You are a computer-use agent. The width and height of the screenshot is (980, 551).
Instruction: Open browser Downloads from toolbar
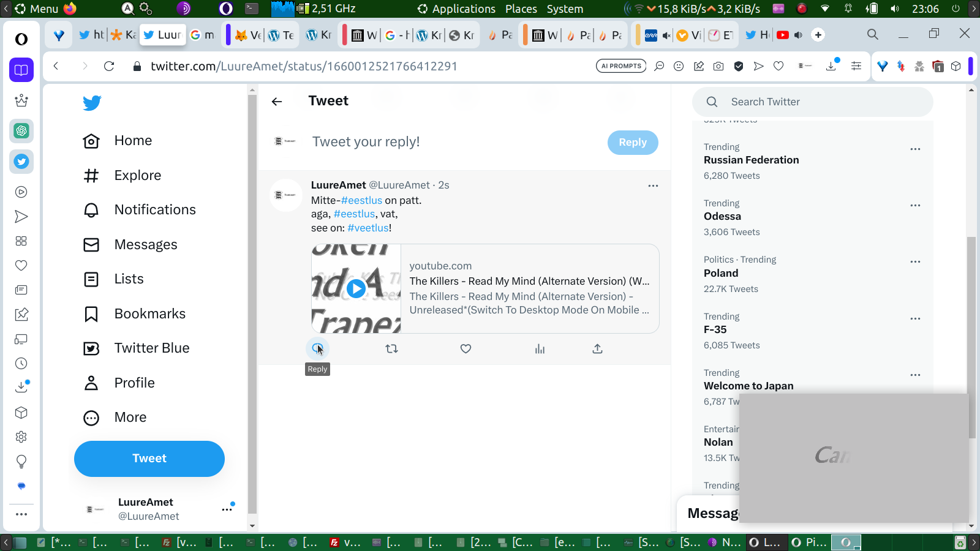point(831,66)
